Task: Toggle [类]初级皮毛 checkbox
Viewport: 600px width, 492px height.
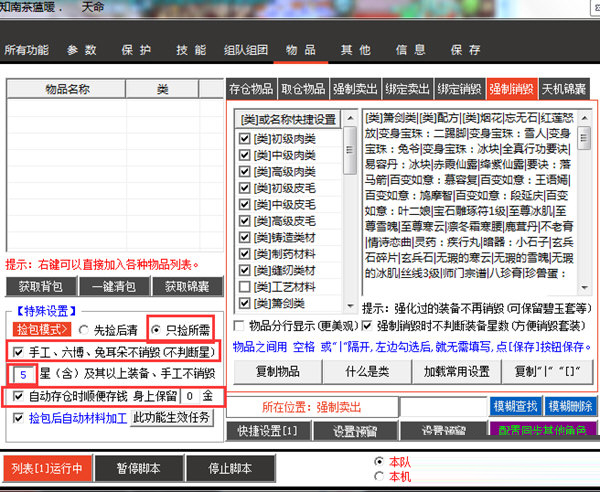Action: tap(245, 188)
